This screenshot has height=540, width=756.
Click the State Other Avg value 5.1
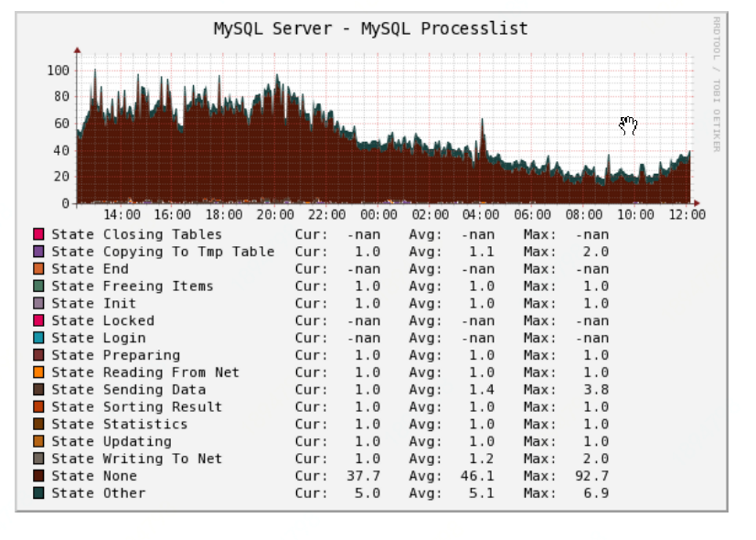tap(482, 493)
